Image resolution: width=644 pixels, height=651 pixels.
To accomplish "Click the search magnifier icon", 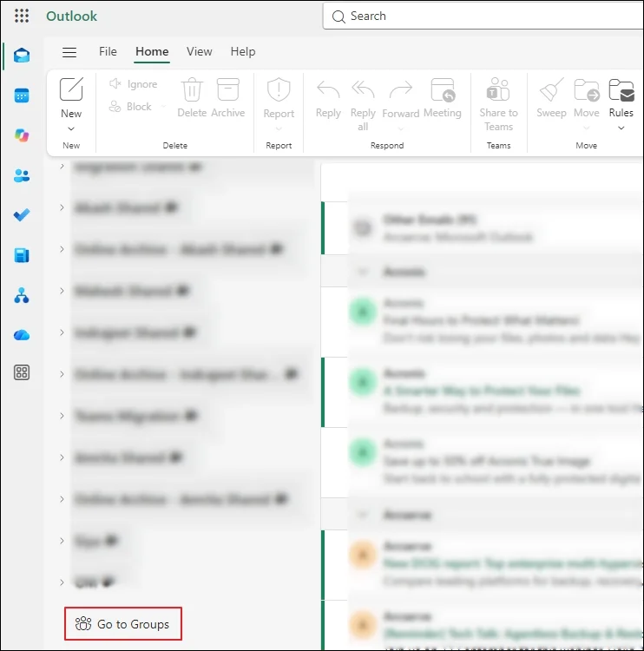I will pos(338,16).
